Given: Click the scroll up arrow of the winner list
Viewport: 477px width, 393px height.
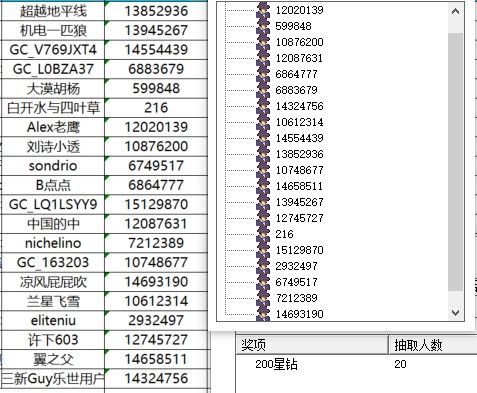Looking at the screenshot, I should click(455, 11).
